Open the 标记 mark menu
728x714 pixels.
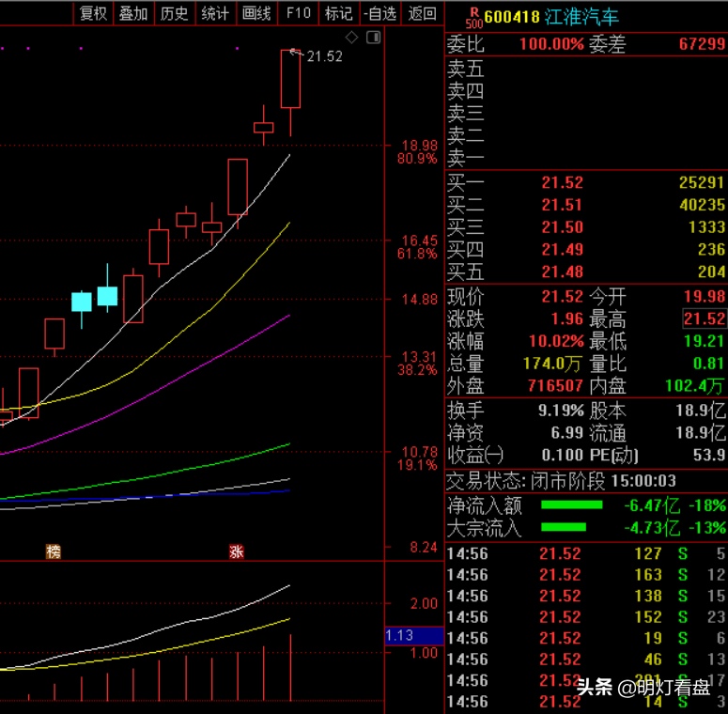[x=338, y=13]
